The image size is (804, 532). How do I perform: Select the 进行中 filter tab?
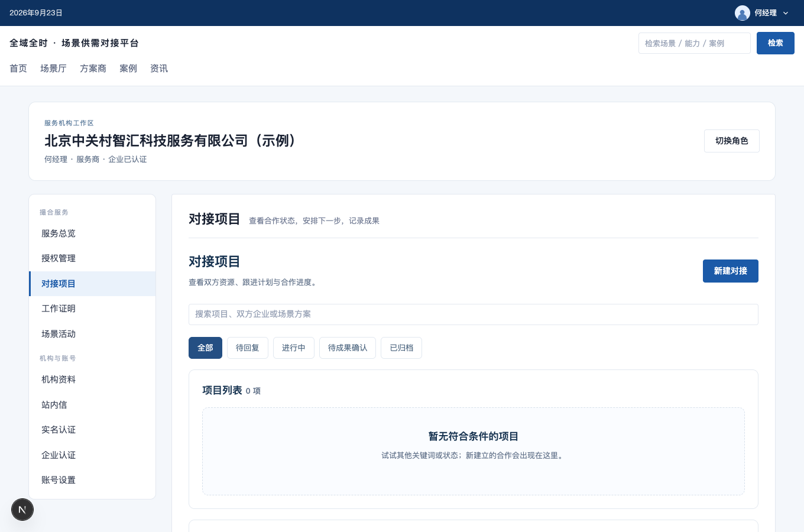click(294, 348)
